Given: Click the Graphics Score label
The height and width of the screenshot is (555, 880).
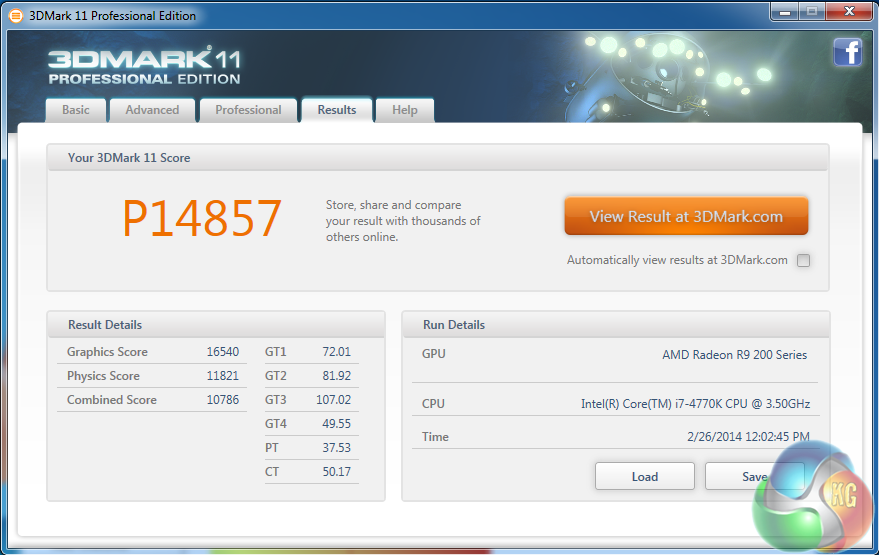Looking at the screenshot, I should pos(107,352).
